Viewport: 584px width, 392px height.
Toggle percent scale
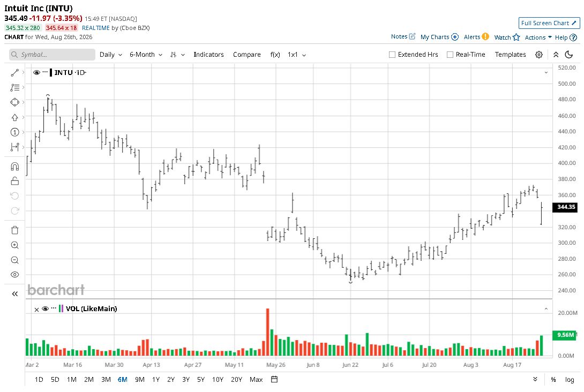click(553, 380)
